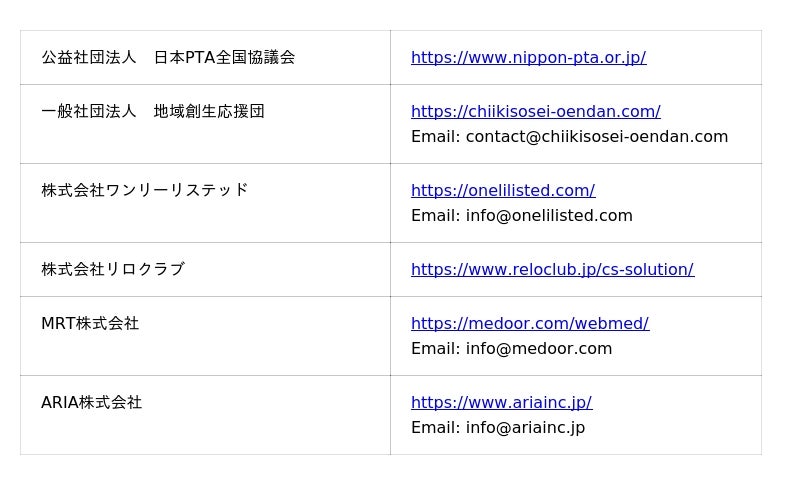Go to the www.ariainc.jp link
This screenshot has width=800, height=485.
[501, 403]
